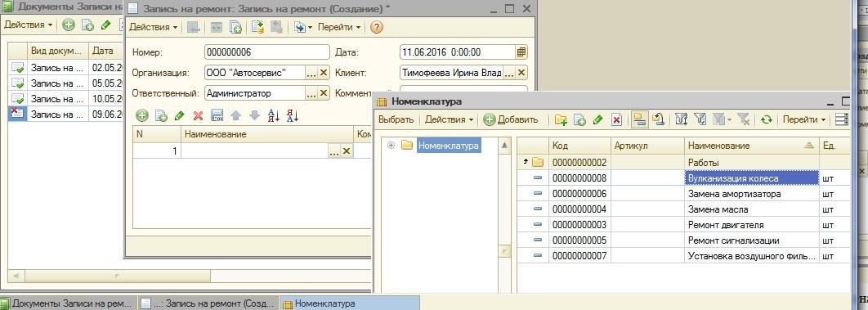The width and height of the screenshot is (868, 310).
Task: Edit item pencil icon in Номенклатура toolbar
Action: (597, 119)
